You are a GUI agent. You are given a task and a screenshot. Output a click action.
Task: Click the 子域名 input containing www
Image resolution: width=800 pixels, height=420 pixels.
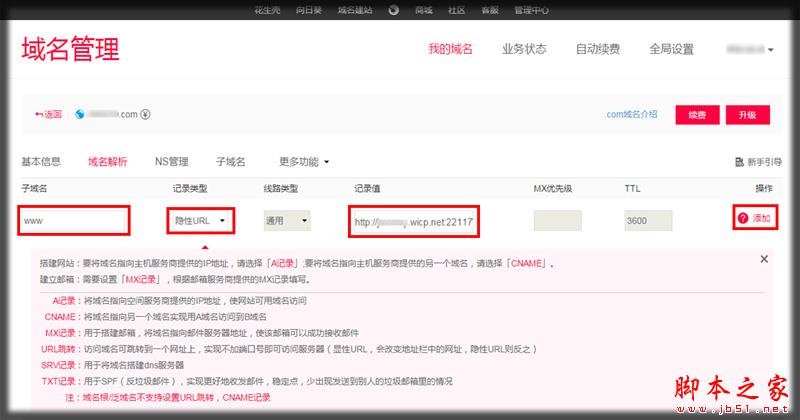click(74, 220)
